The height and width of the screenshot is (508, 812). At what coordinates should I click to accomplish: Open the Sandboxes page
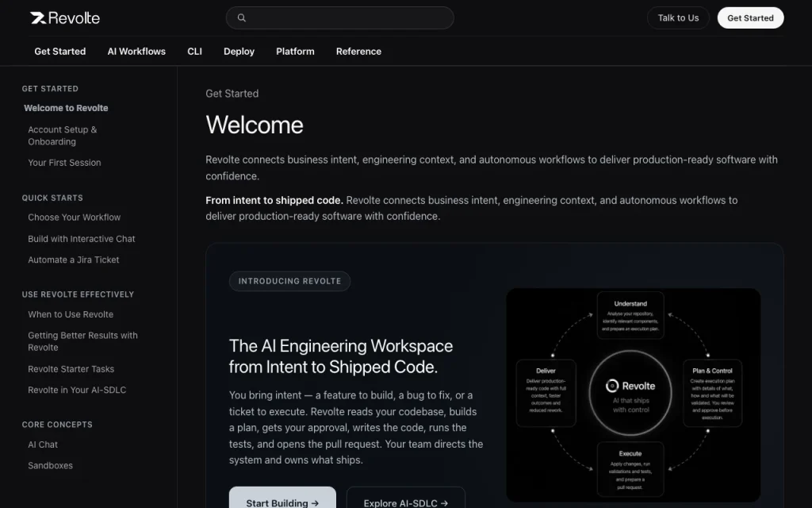point(50,465)
